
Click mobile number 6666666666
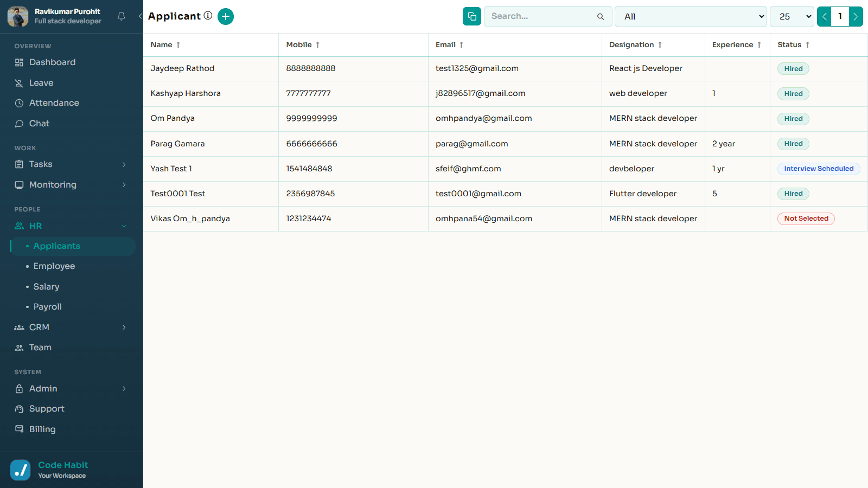click(x=311, y=144)
